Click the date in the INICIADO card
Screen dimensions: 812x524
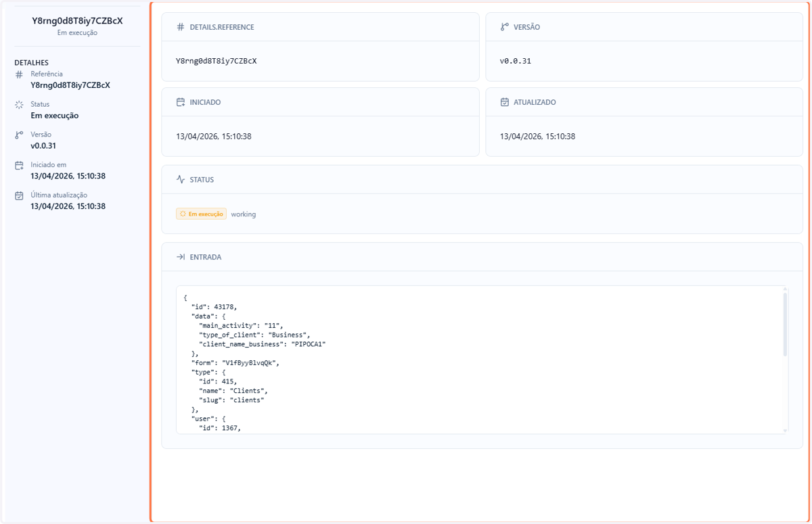point(214,137)
